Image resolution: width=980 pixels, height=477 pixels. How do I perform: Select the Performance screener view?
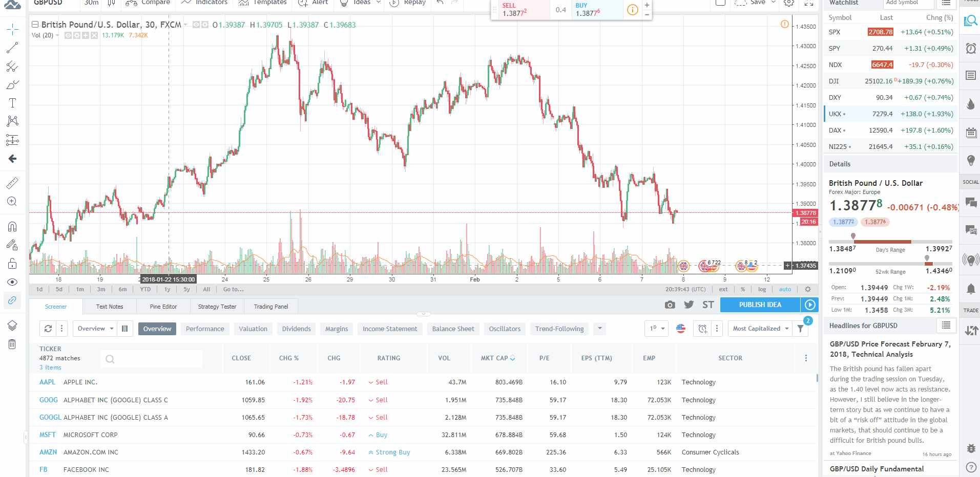point(205,329)
